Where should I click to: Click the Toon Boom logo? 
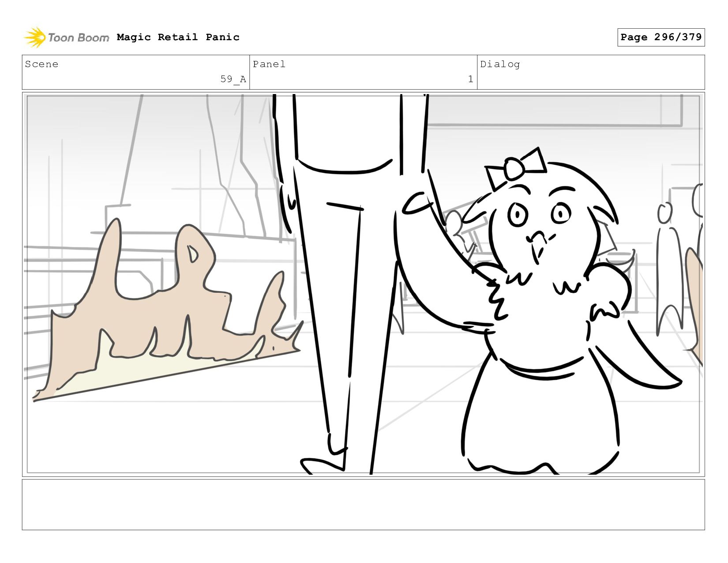(66, 38)
